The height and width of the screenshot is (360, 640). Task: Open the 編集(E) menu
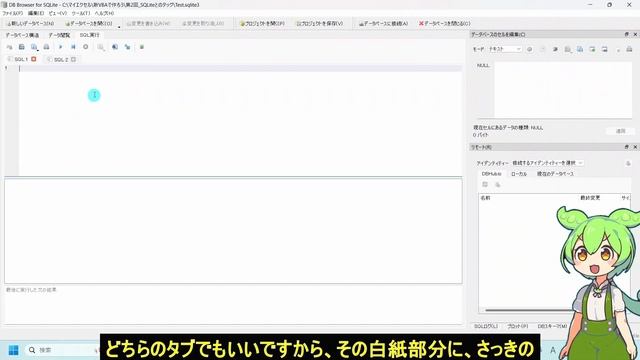coord(36,13)
